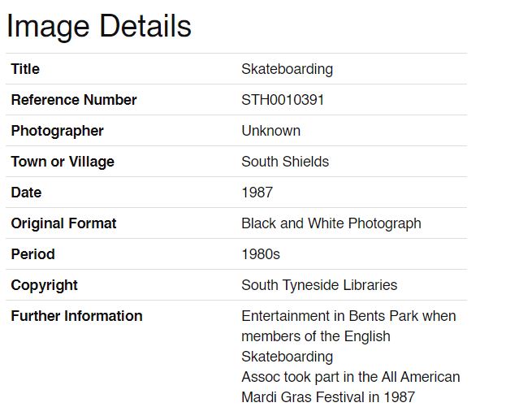Click the Copyright label
The image size is (506, 420).
(x=44, y=285)
